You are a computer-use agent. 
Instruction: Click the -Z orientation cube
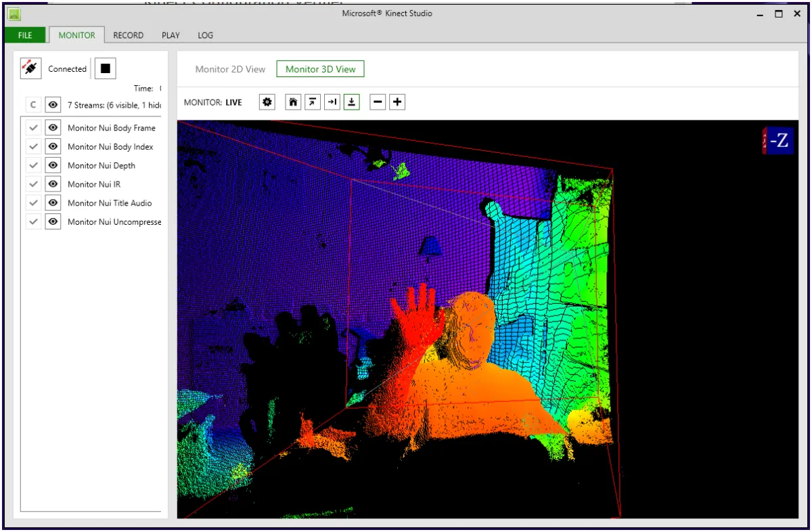point(777,141)
